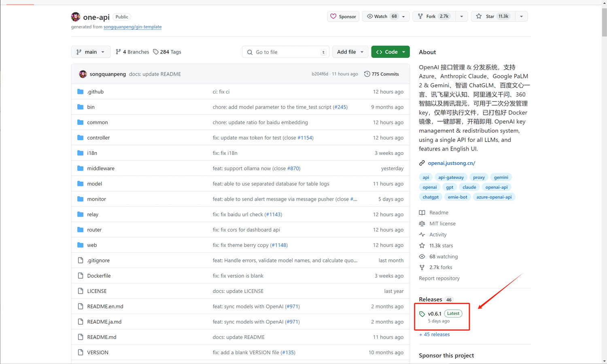Open the green Code dropdown button
607x364 pixels.
tap(391, 52)
